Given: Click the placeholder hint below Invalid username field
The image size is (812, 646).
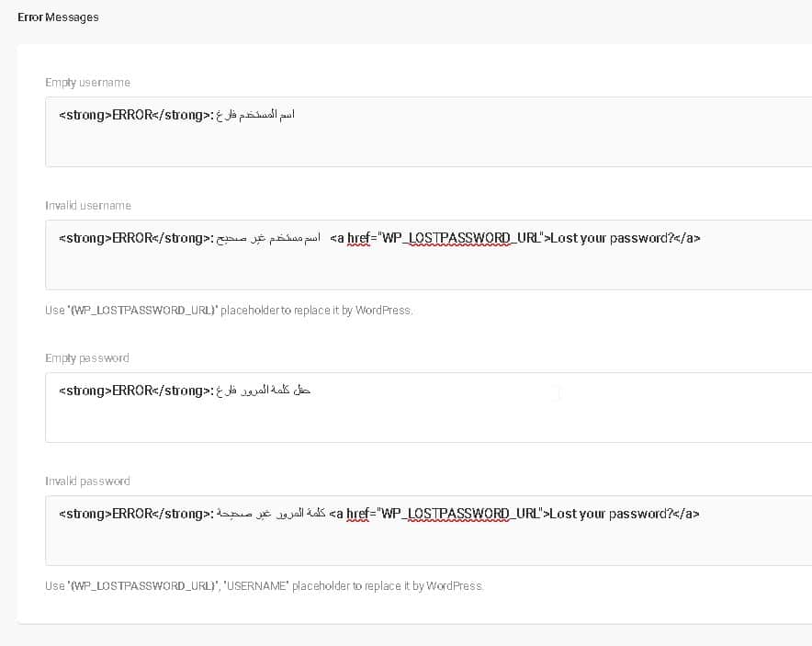Looking at the screenshot, I should tap(229, 311).
